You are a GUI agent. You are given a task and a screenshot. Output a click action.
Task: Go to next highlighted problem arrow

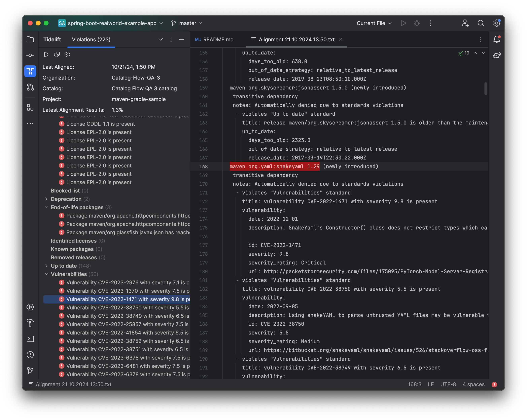(x=483, y=53)
